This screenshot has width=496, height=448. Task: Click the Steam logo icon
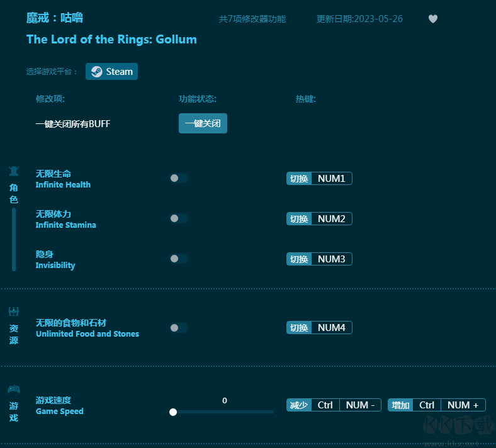coord(96,72)
